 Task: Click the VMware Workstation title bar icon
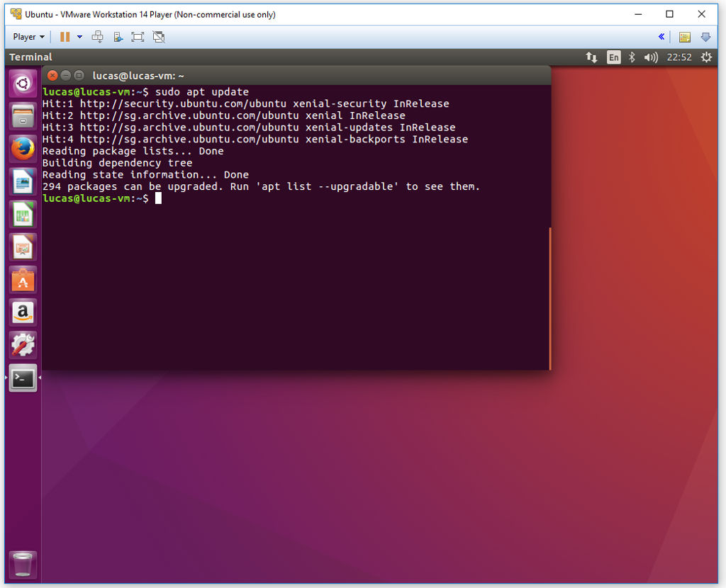coord(16,14)
